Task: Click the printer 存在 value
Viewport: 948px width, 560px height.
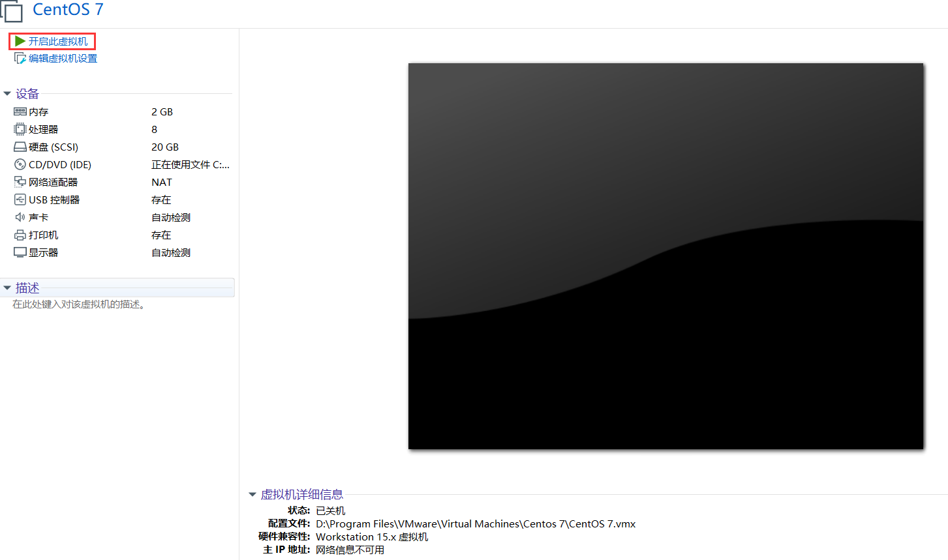Action: tap(161, 235)
